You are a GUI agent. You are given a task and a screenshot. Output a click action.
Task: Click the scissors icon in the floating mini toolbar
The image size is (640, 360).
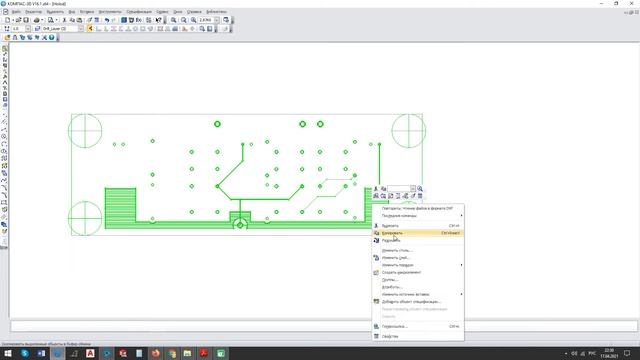tap(376, 189)
